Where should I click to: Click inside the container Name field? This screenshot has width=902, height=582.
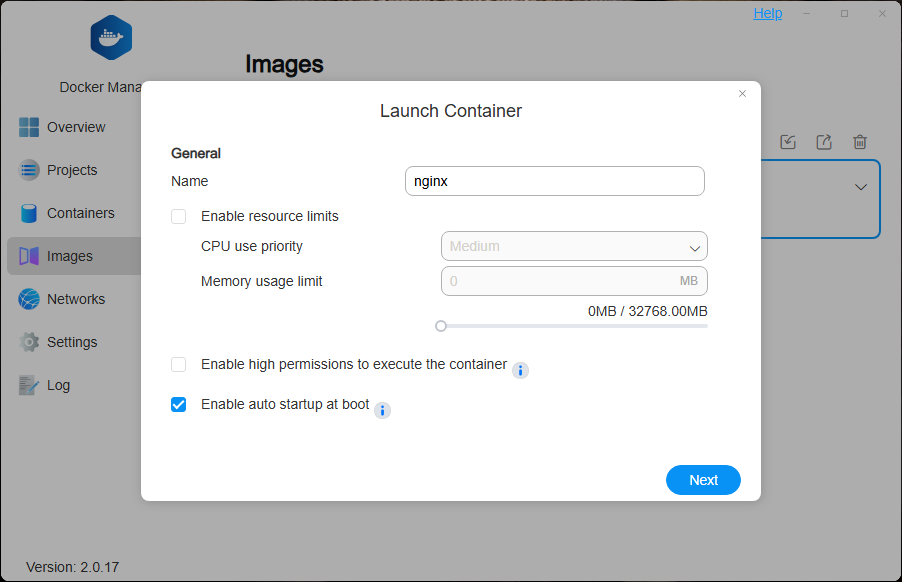click(554, 181)
